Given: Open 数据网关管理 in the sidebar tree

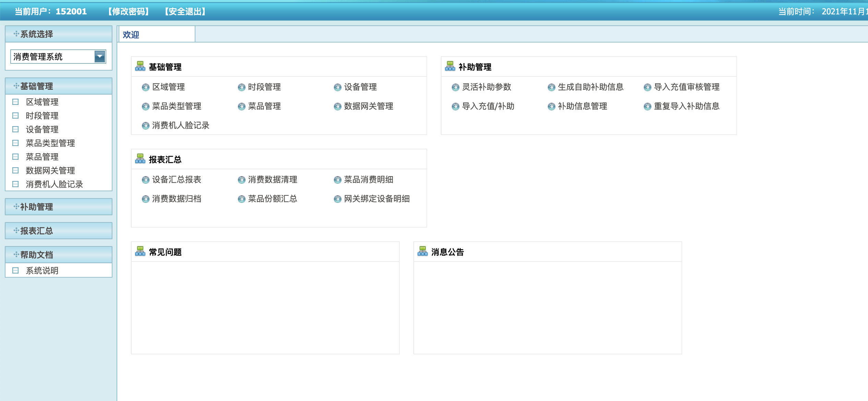Looking at the screenshot, I should point(50,170).
